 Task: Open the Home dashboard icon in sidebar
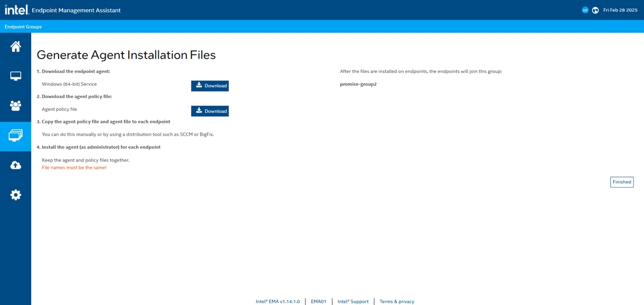tap(16, 47)
